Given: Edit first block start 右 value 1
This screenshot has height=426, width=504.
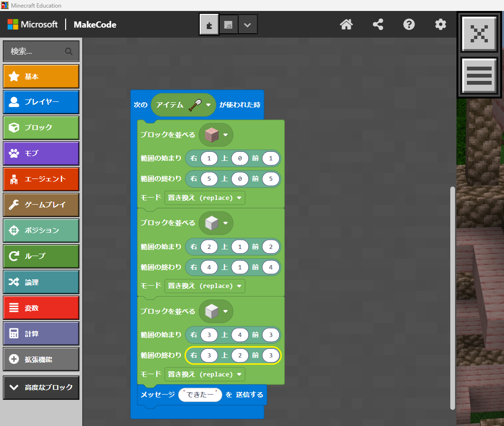Looking at the screenshot, I should (x=209, y=159).
